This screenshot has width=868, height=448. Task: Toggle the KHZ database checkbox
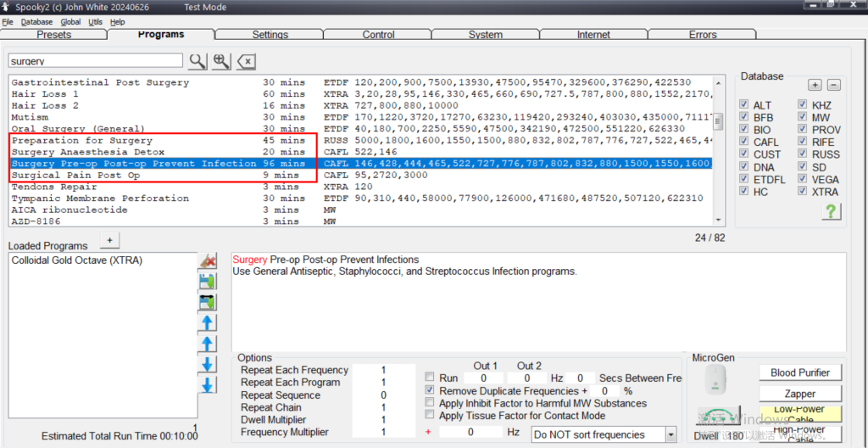pos(802,105)
